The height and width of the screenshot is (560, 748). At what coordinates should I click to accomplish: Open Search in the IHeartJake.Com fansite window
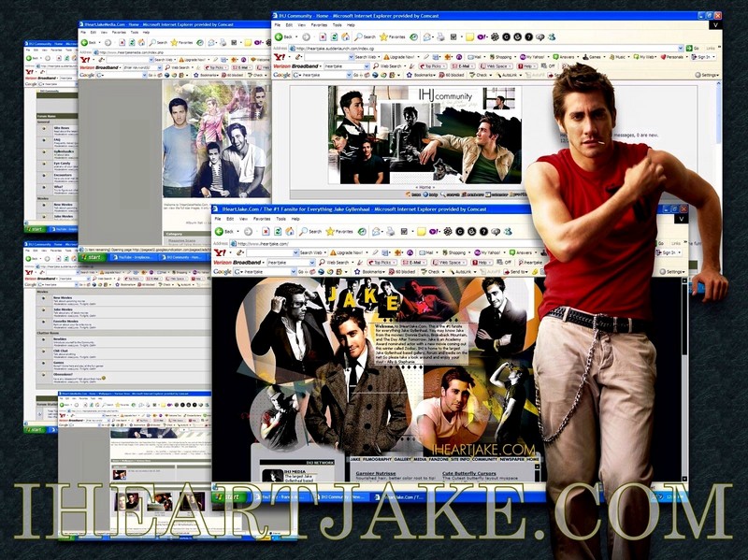pos(310,231)
